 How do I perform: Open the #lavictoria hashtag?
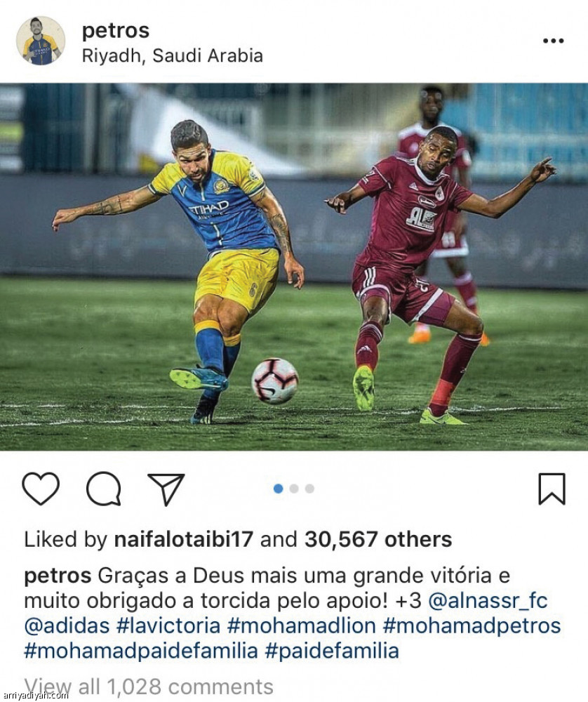[168, 626]
